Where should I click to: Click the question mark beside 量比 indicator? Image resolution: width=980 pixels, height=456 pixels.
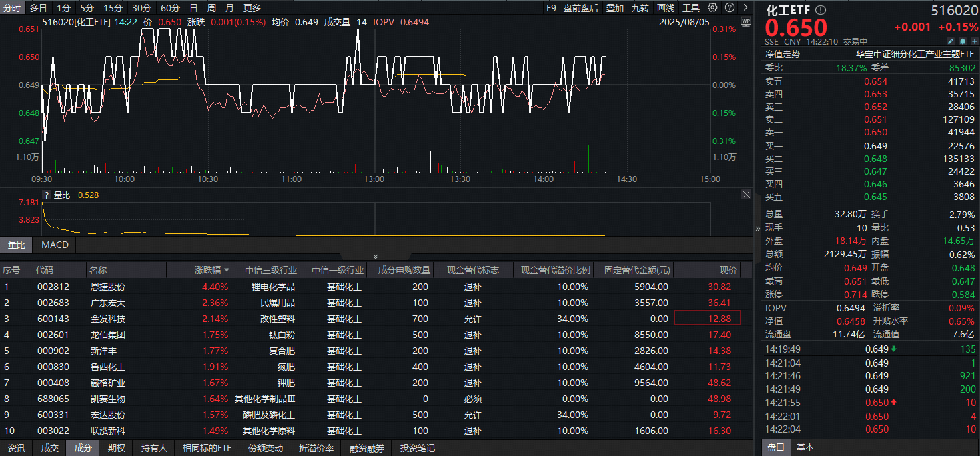tap(47, 195)
